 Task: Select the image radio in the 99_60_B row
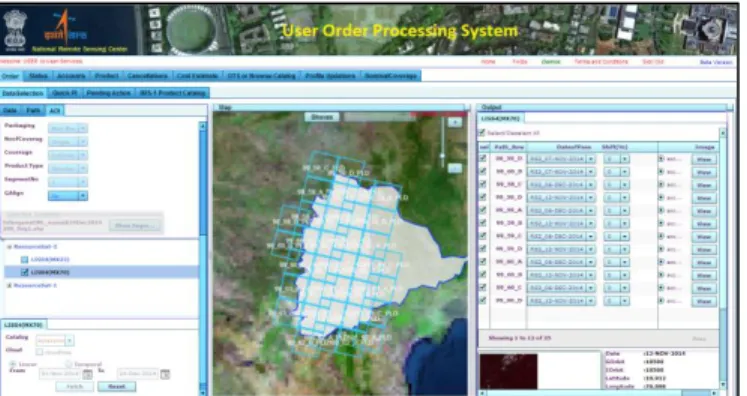[x=661, y=274]
